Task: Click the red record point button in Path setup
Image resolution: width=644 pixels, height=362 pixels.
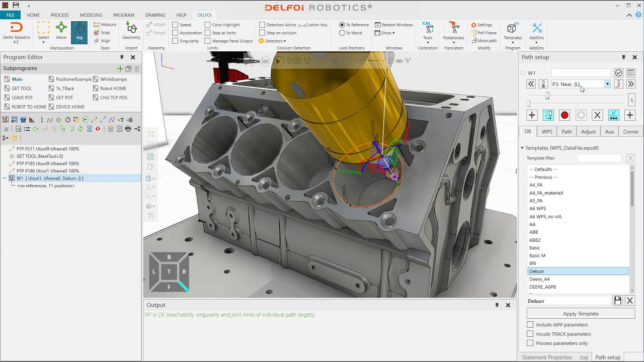Action: tap(565, 115)
